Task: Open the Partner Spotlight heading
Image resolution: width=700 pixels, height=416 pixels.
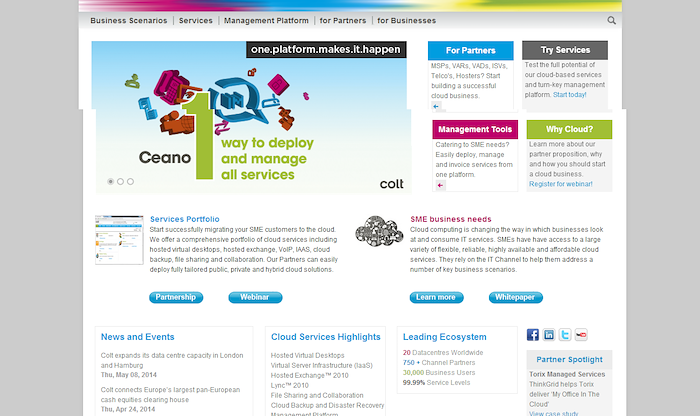Action: tap(569, 359)
